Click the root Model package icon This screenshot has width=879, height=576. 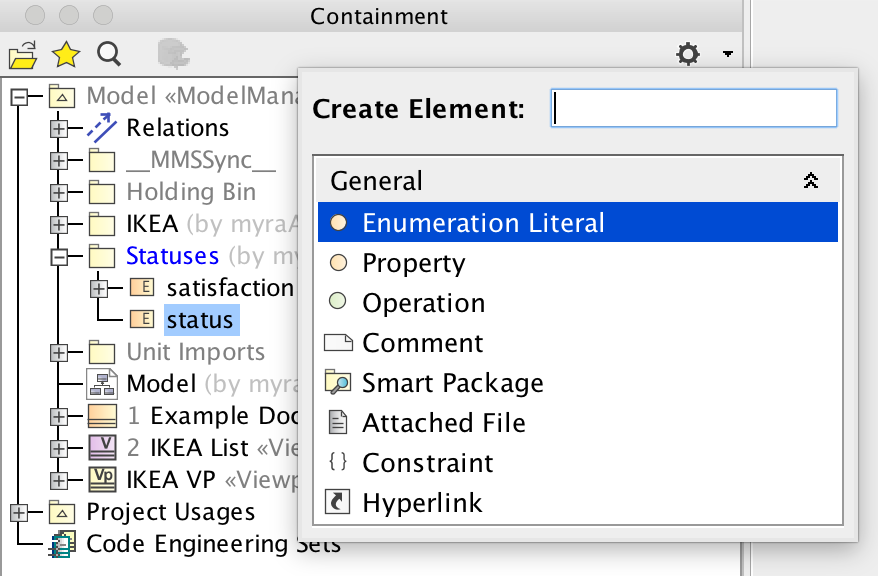tap(62, 96)
